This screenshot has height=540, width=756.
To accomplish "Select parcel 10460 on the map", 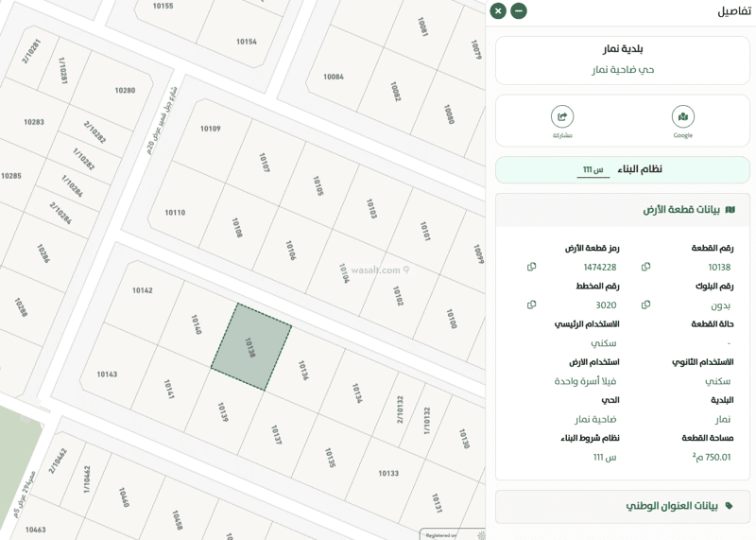I will pyautogui.click(x=125, y=497).
